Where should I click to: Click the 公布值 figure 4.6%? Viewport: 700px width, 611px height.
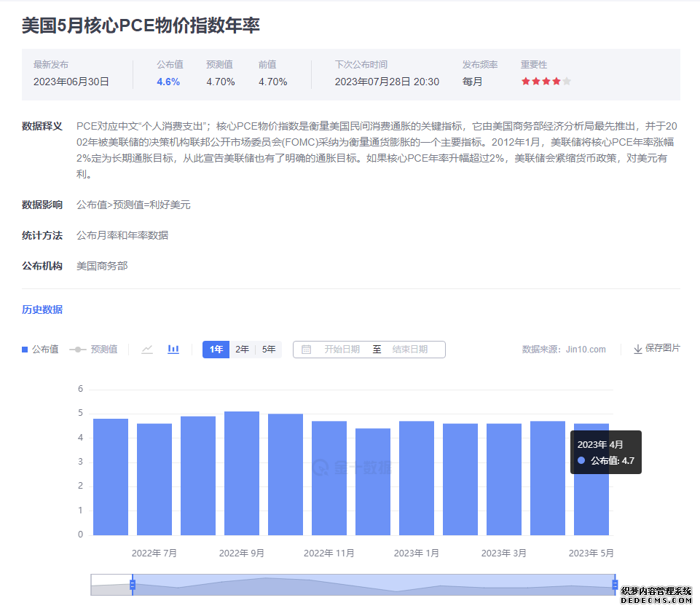[168, 82]
